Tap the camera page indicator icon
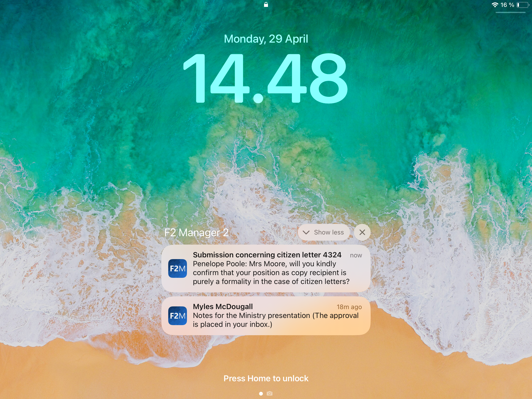The height and width of the screenshot is (399, 532). [270, 393]
